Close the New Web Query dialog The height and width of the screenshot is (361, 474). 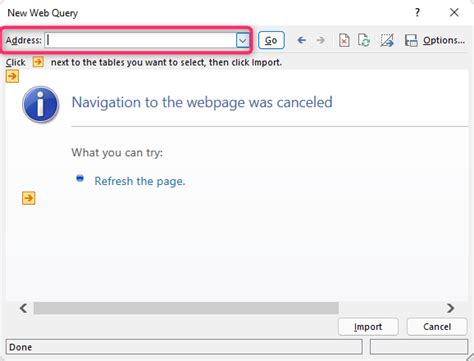click(454, 13)
